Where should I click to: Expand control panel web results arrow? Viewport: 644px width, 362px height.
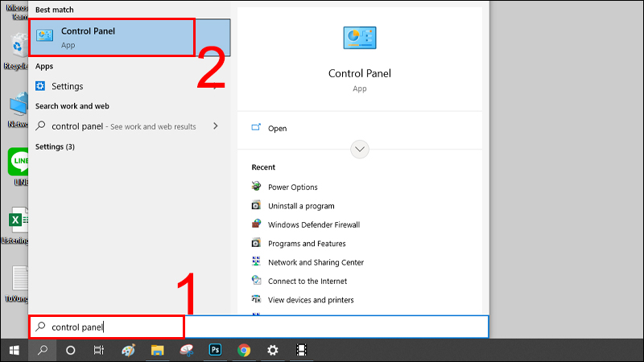tap(215, 126)
